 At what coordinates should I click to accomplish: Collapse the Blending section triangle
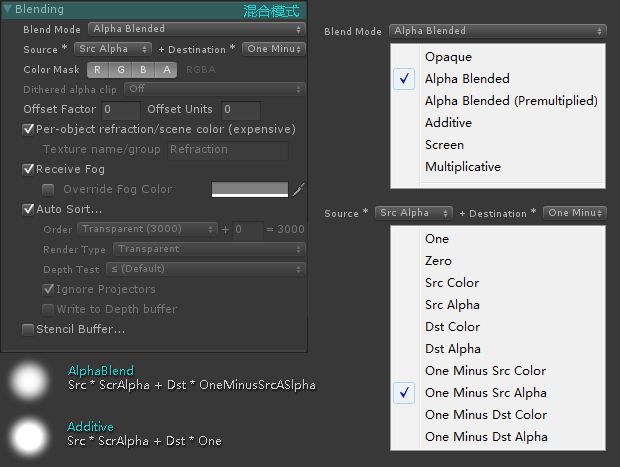click(x=8, y=9)
